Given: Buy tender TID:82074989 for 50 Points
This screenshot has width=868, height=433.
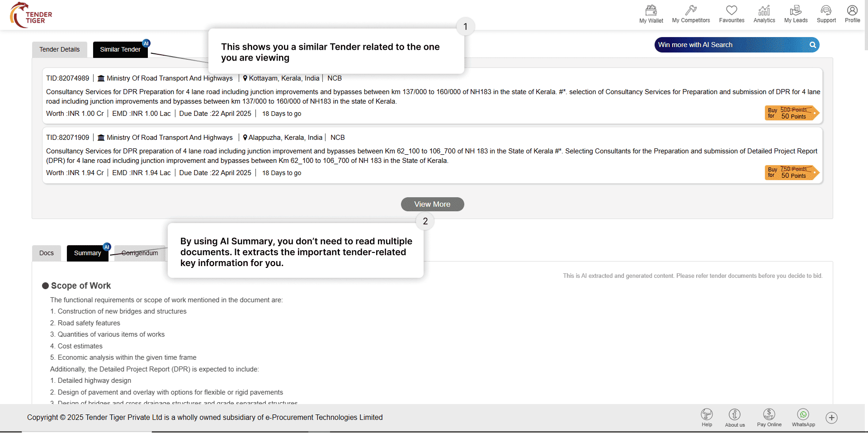Looking at the screenshot, I should pos(792,113).
